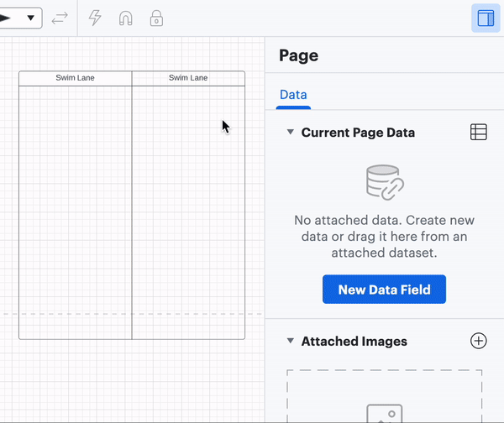Click the plus icon to add attached image

478,341
